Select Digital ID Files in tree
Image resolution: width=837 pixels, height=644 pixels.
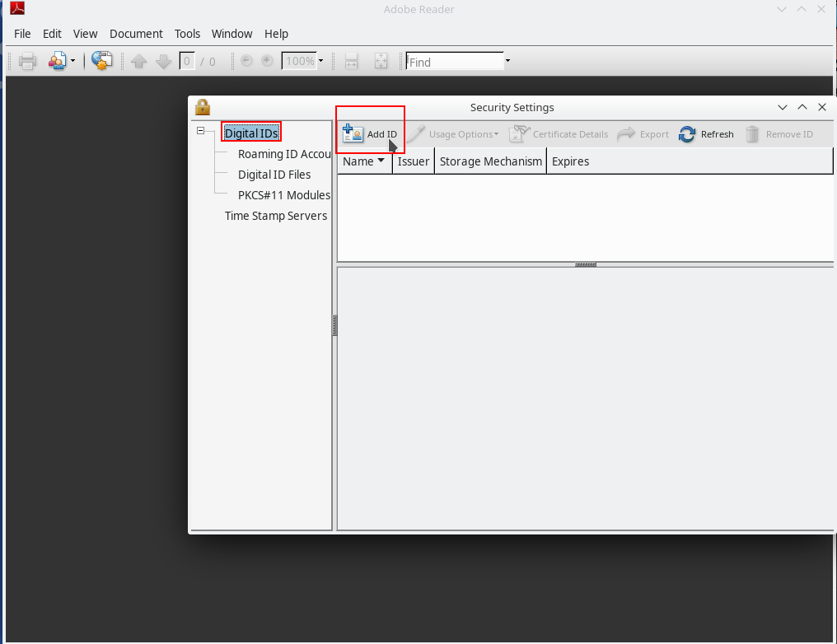(274, 175)
